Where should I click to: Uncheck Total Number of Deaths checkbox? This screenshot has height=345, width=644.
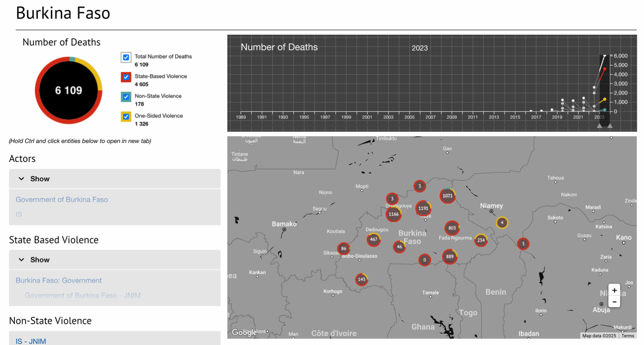pos(126,57)
